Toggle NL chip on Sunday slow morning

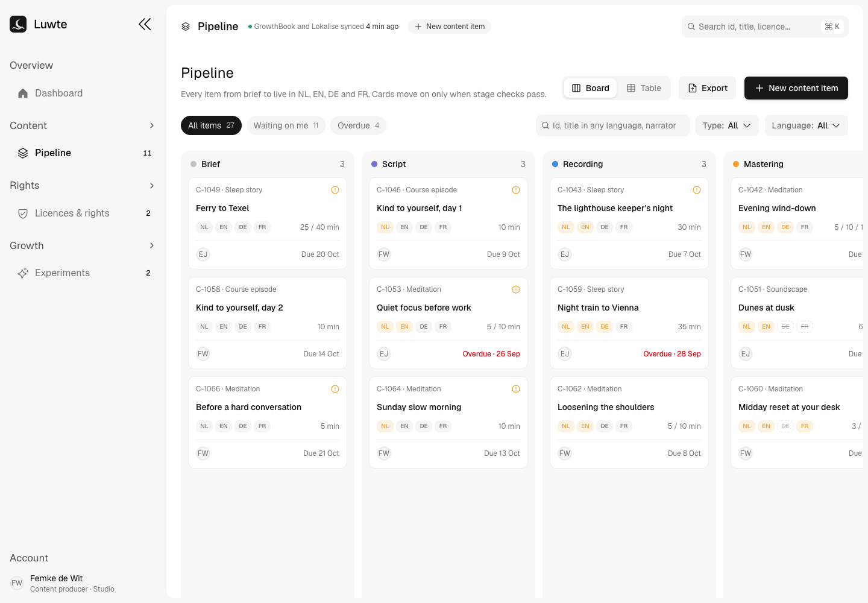pyautogui.click(x=385, y=426)
